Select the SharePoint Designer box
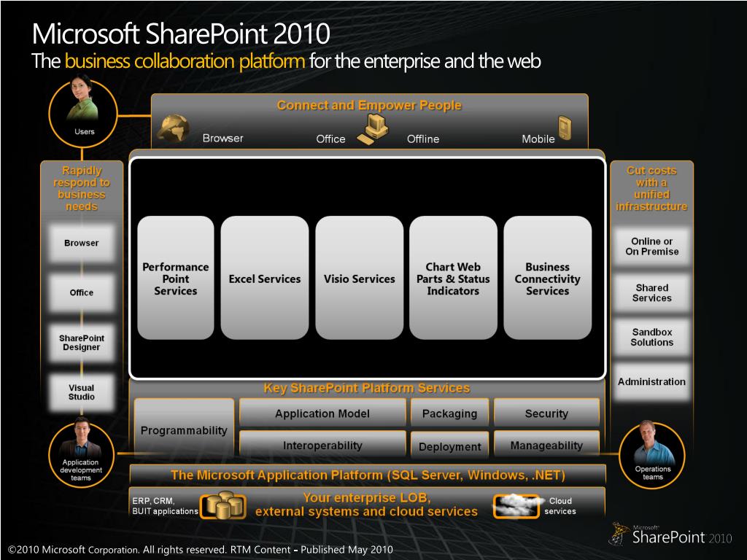747x560 pixels. [x=82, y=343]
